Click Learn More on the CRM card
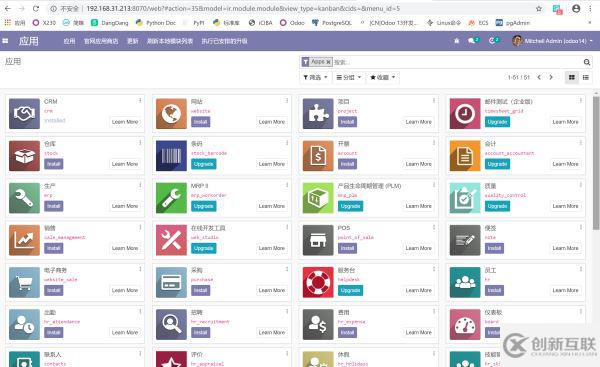Viewport: 600px width, 367px height. [125, 122]
